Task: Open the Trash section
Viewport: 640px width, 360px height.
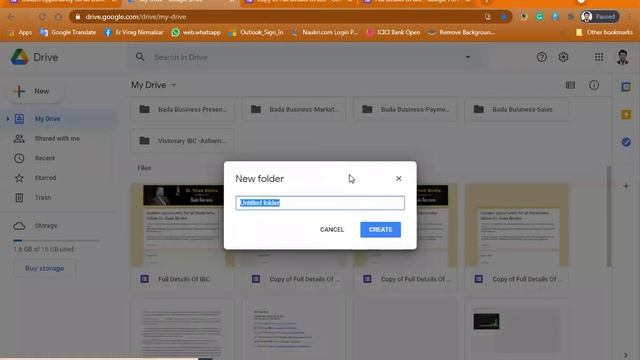Action: point(43,198)
